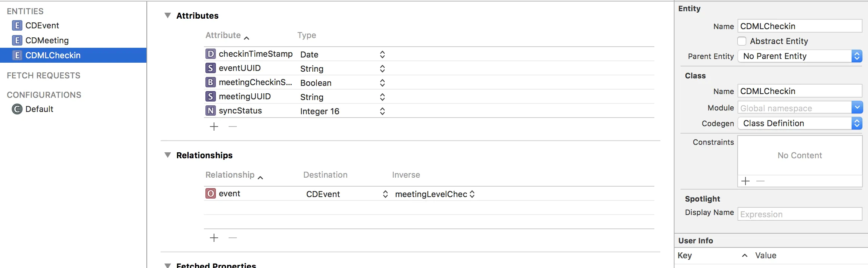Enable the Abstract Entity checkbox
Viewport: 868px width, 268px height.
click(742, 41)
